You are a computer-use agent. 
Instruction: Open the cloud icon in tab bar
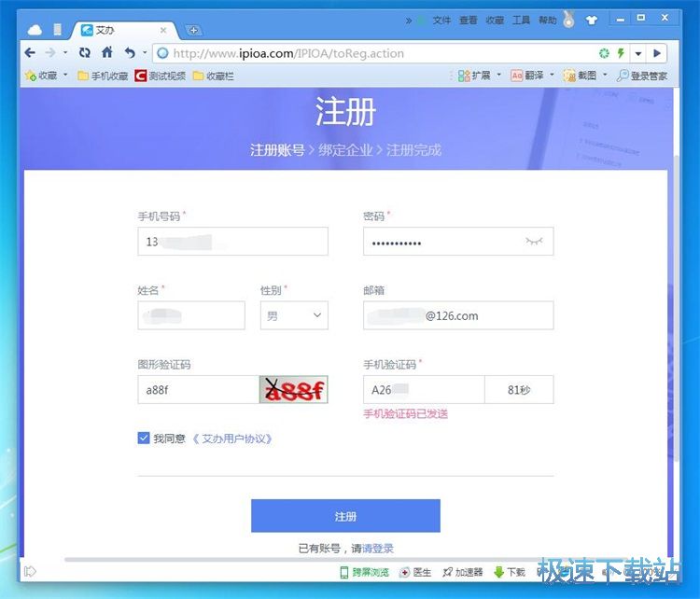(x=35, y=30)
